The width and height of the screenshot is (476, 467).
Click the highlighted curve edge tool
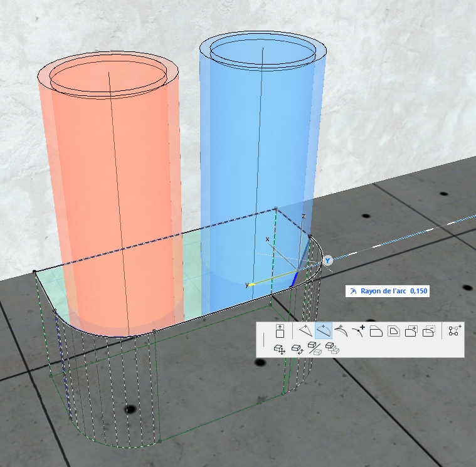point(324,331)
